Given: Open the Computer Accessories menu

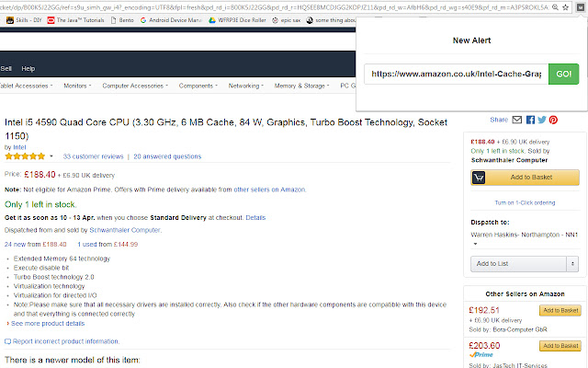Looking at the screenshot, I should click(135, 86).
